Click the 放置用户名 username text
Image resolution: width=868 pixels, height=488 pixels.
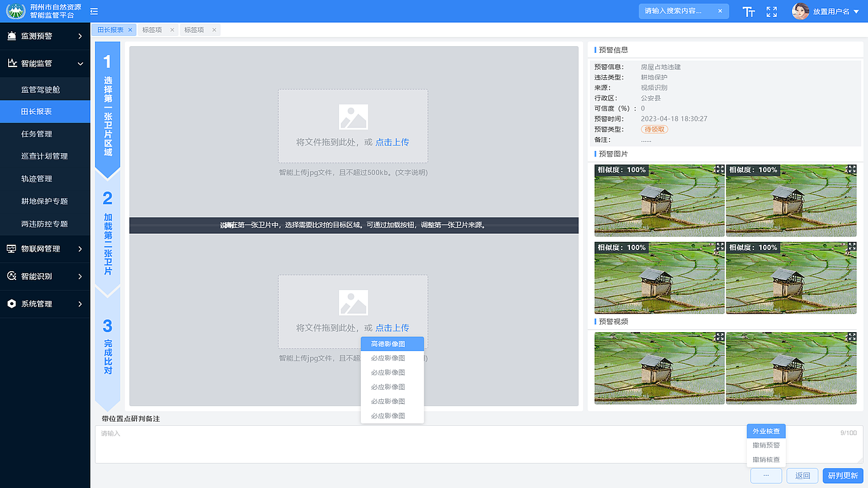(831, 12)
